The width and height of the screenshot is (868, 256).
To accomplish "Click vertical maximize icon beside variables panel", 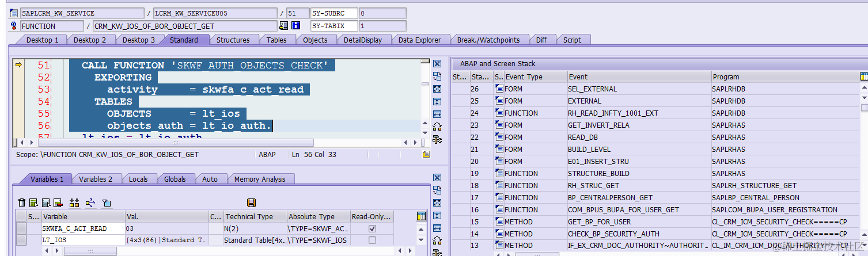I will (437, 216).
